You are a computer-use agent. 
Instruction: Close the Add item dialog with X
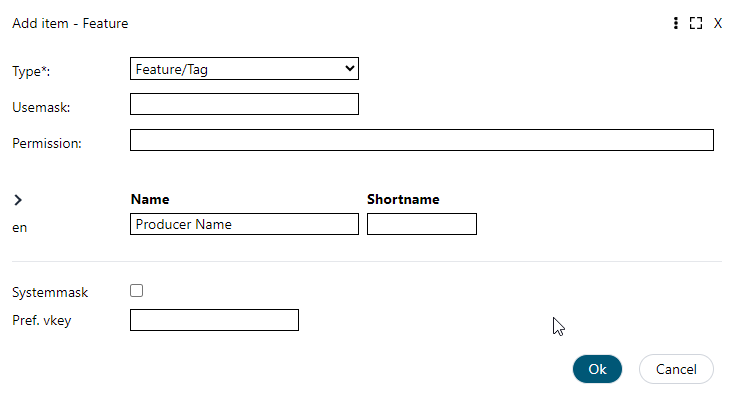[x=718, y=23]
